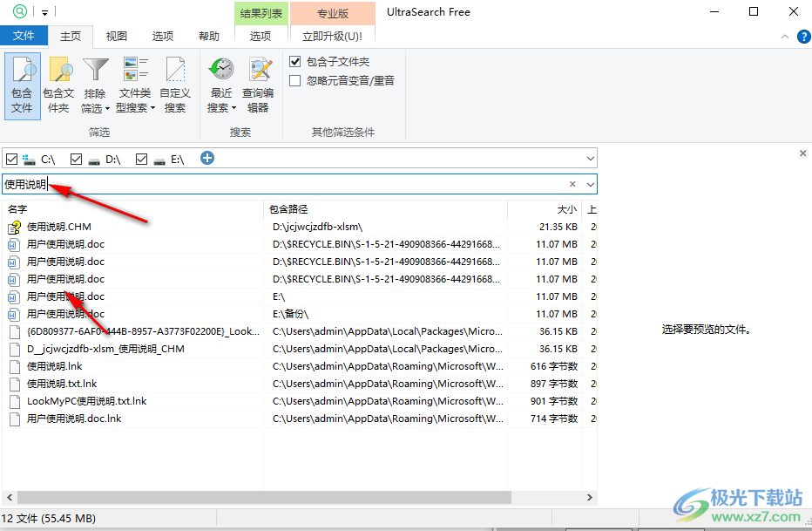
Task: Expand the drive selection dropdown
Action: (591, 158)
